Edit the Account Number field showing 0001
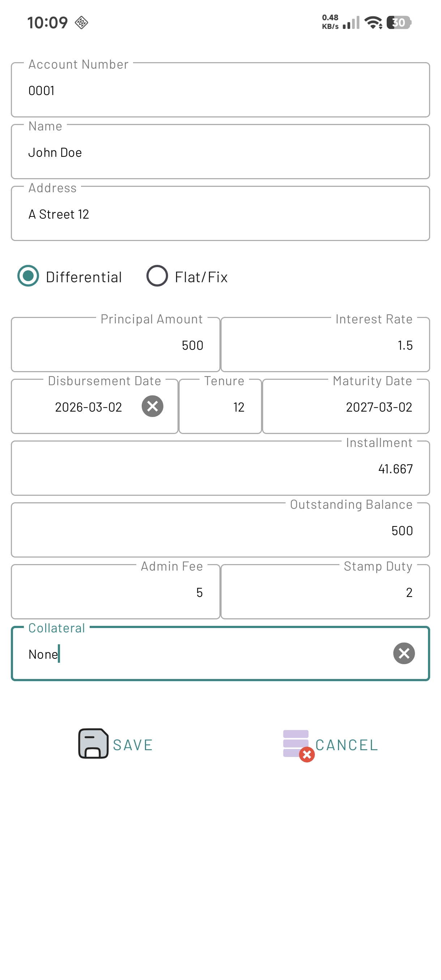Screen dimensions: 441x980 click(220, 90)
